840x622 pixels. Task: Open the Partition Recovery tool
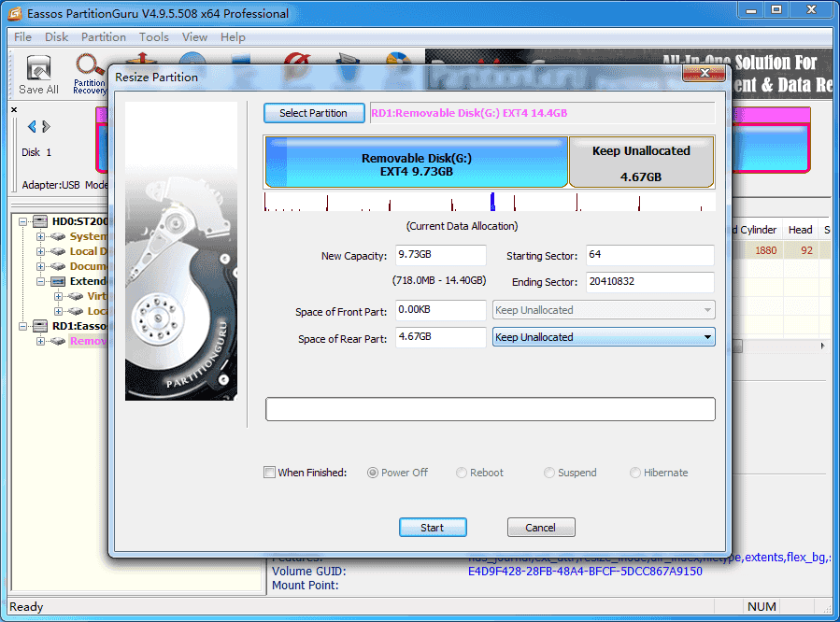(89, 75)
